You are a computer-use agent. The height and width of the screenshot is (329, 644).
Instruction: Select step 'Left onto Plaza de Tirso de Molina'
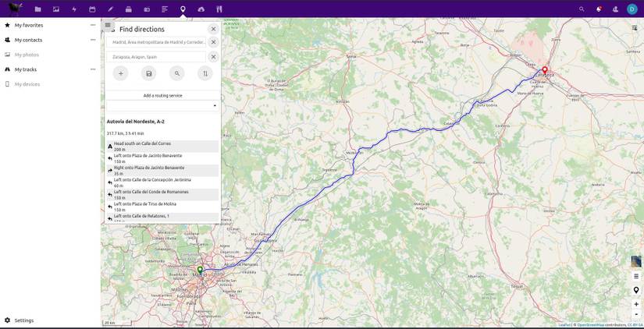(x=162, y=207)
